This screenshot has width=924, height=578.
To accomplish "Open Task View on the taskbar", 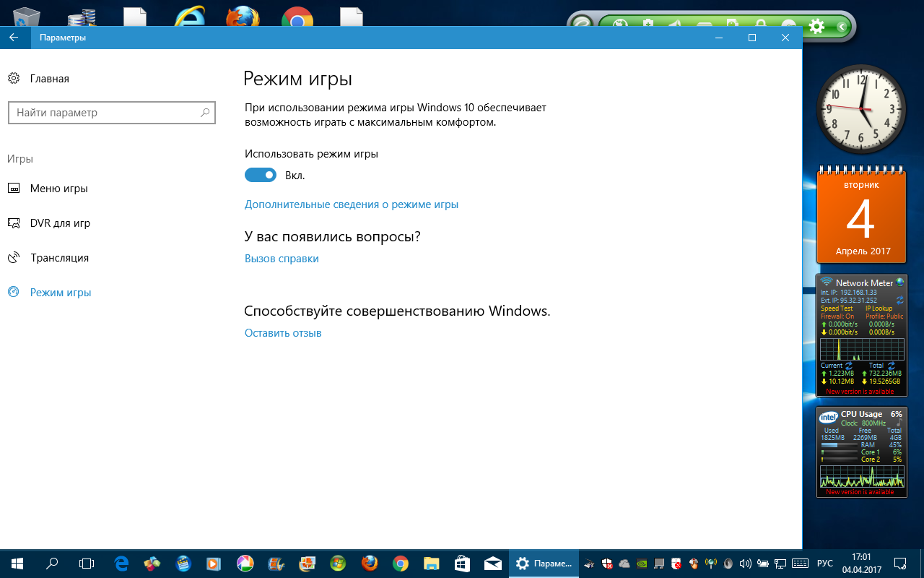I will click(x=87, y=563).
